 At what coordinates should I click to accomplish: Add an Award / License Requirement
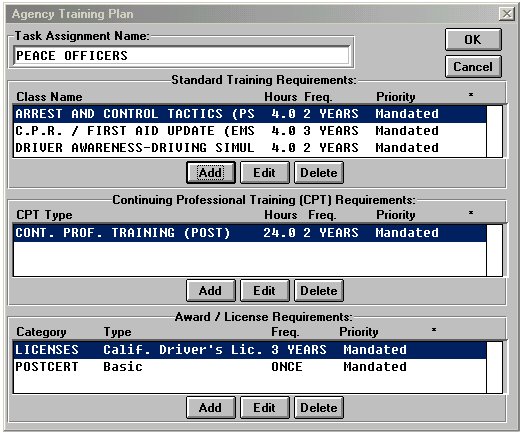tap(211, 408)
